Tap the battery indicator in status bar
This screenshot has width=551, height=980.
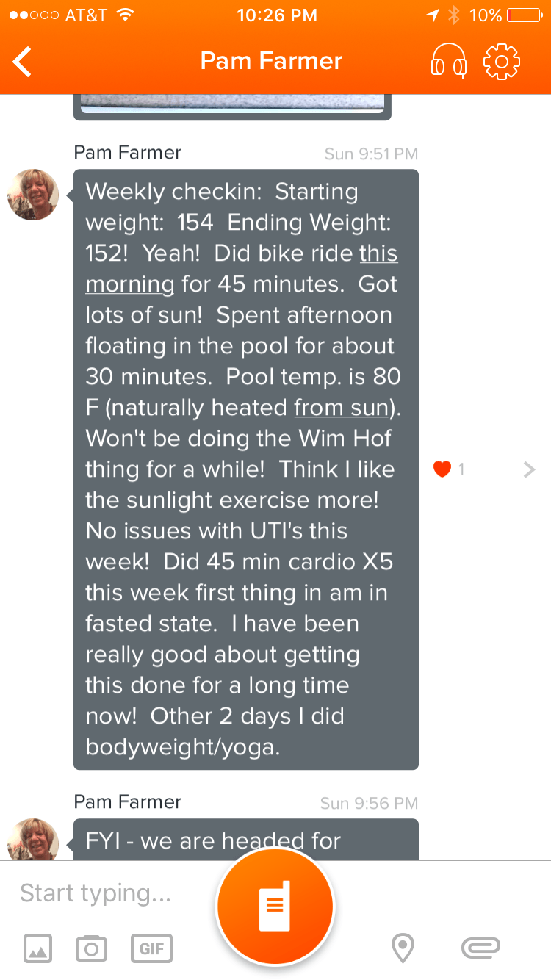522,15
